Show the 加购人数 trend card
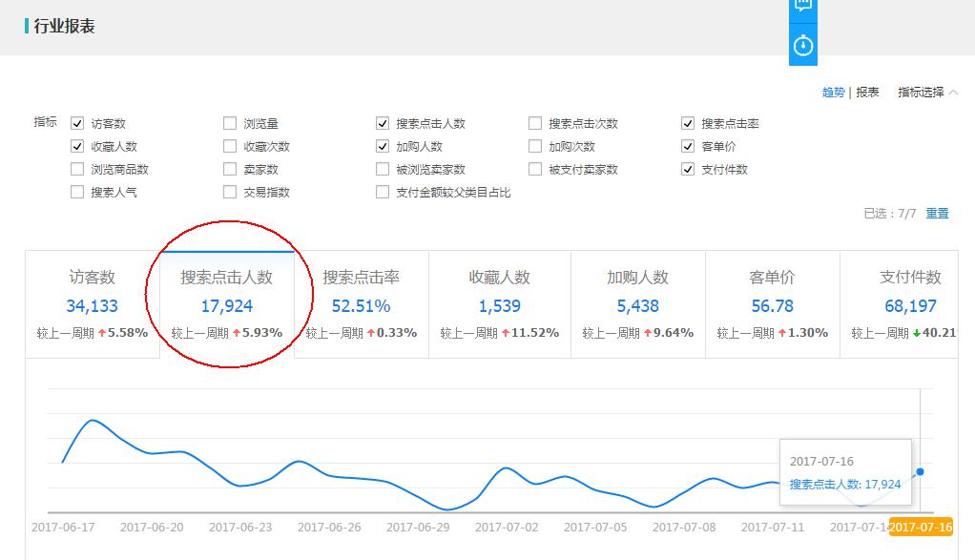The height and width of the screenshot is (560, 975). 637,304
